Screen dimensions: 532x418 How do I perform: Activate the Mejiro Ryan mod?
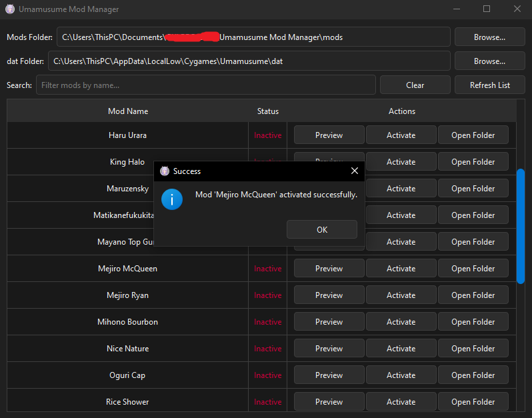point(401,295)
